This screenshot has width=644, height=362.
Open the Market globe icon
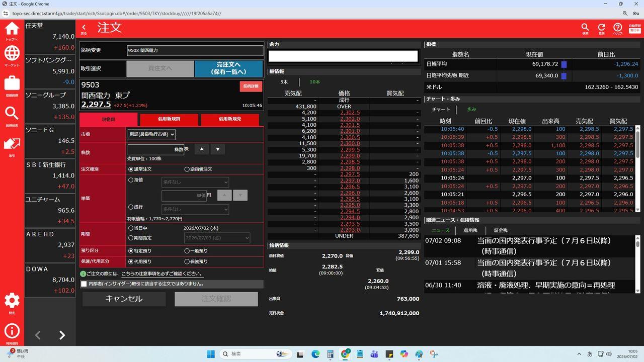pos(12,56)
